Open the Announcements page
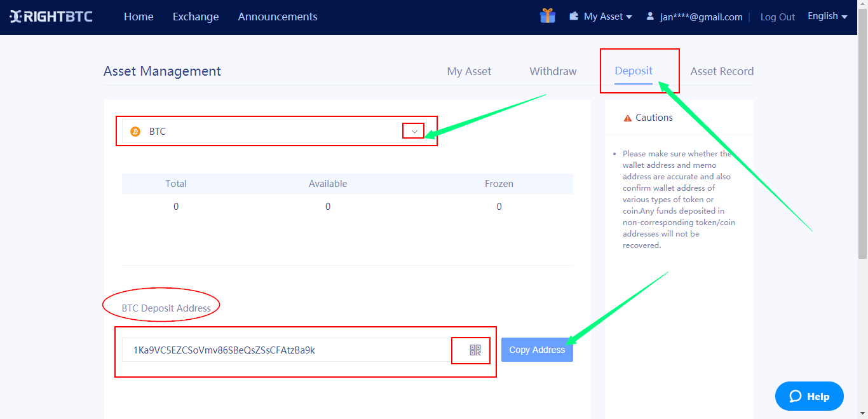Viewport: 868px width, 419px height. [x=278, y=17]
